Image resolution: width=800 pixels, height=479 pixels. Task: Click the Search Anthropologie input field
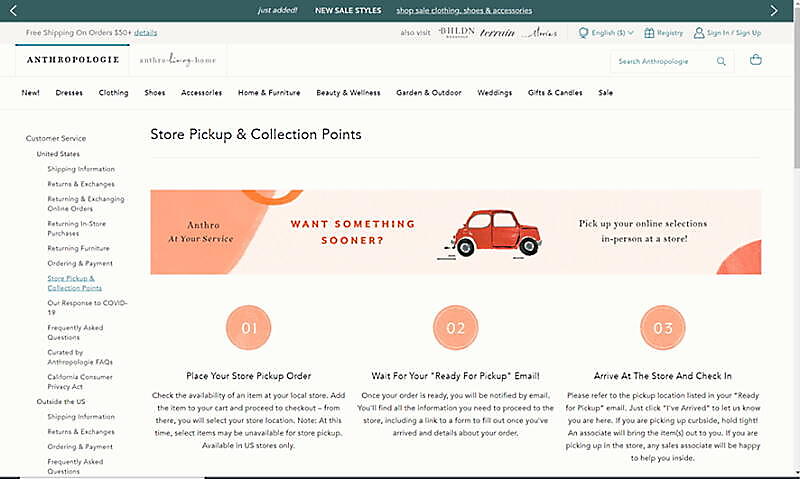pyautogui.click(x=664, y=61)
